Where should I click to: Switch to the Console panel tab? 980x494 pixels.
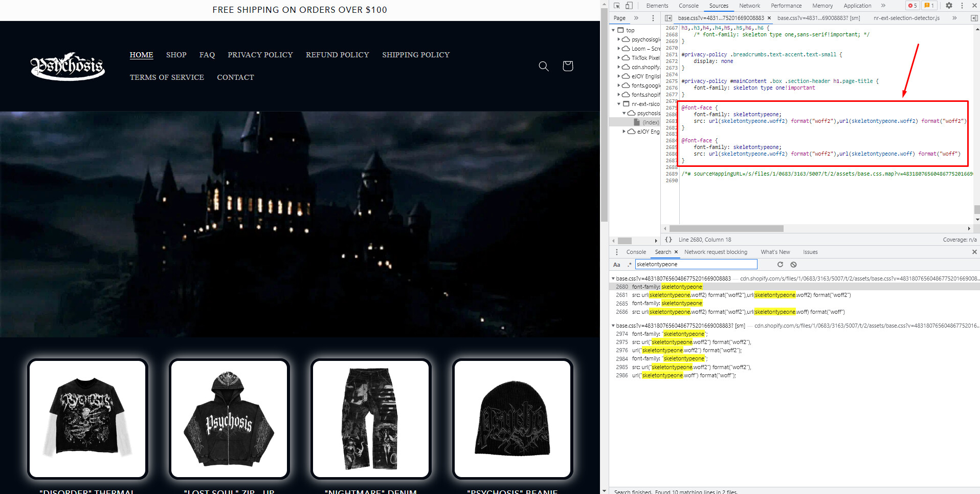click(688, 6)
